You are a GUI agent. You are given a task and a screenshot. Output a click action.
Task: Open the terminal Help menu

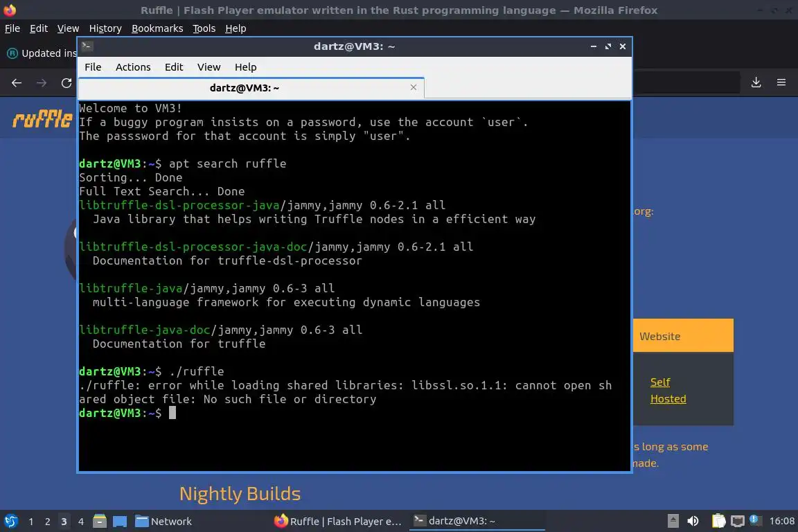[245, 67]
